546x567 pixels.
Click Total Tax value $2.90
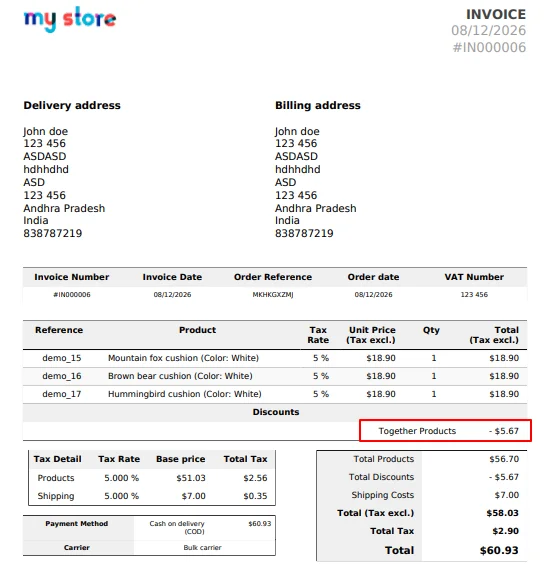click(x=506, y=531)
